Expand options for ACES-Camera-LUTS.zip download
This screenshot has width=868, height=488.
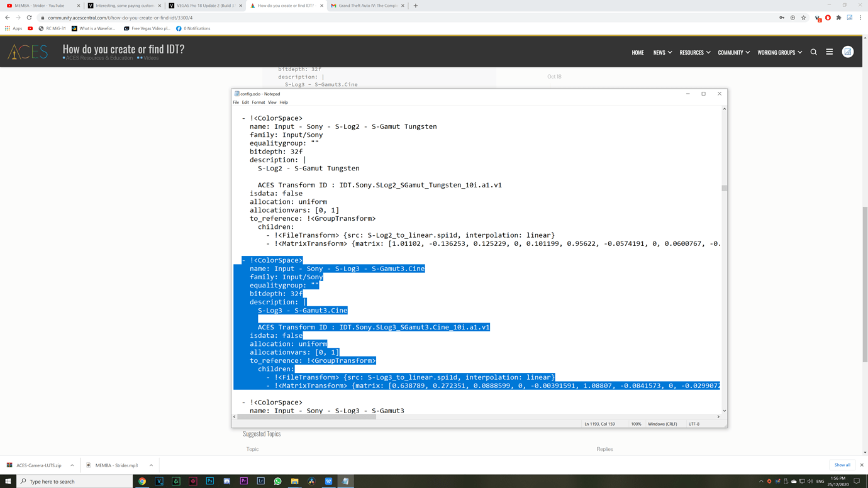72,465
